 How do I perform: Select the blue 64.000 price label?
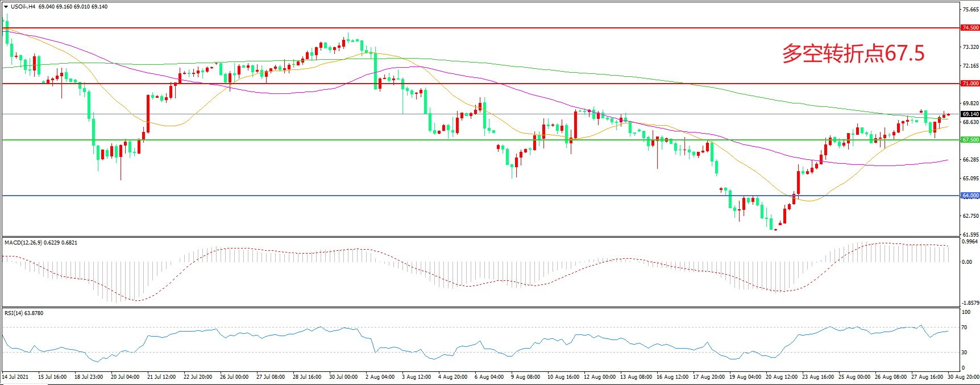coord(970,196)
